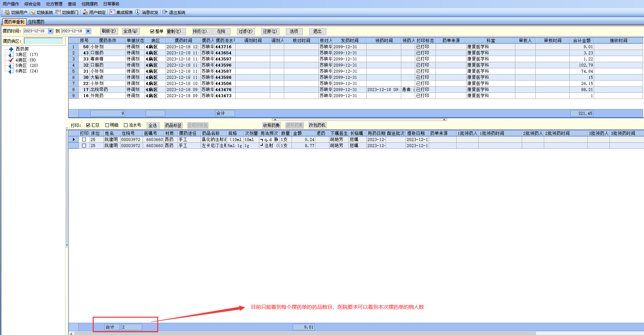Viewport: 644px width, 335px height.
Task: Open the 集成报表 report icon
Action: click(112, 12)
